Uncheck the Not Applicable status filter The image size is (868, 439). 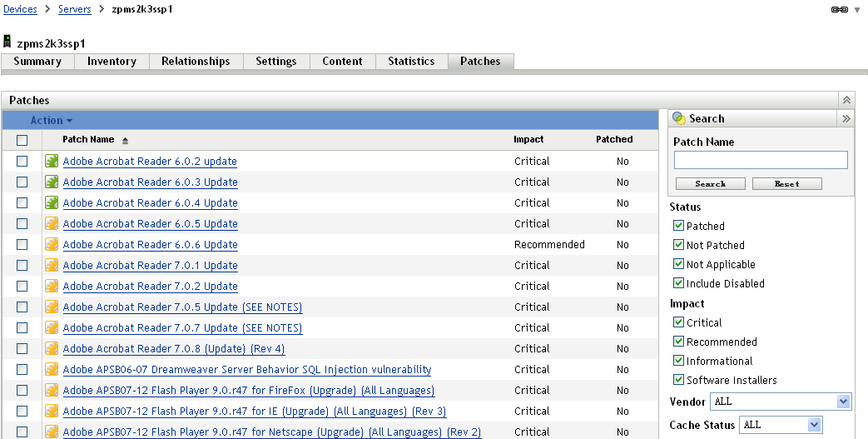coord(679,264)
